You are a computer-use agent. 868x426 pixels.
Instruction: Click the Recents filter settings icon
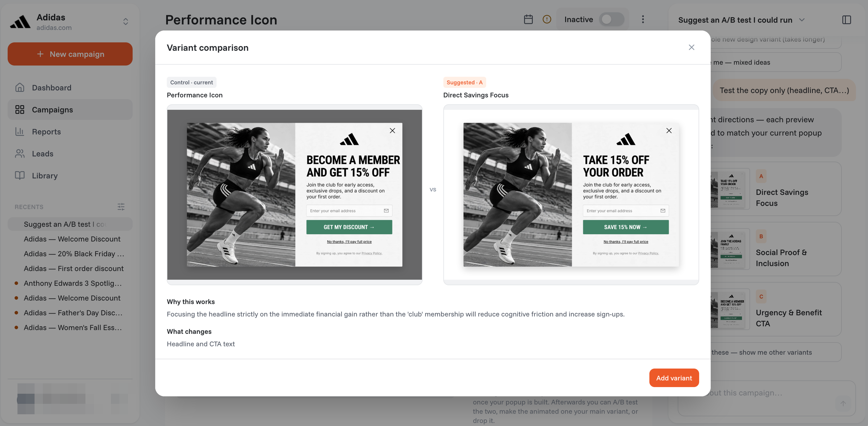pyautogui.click(x=121, y=207)
